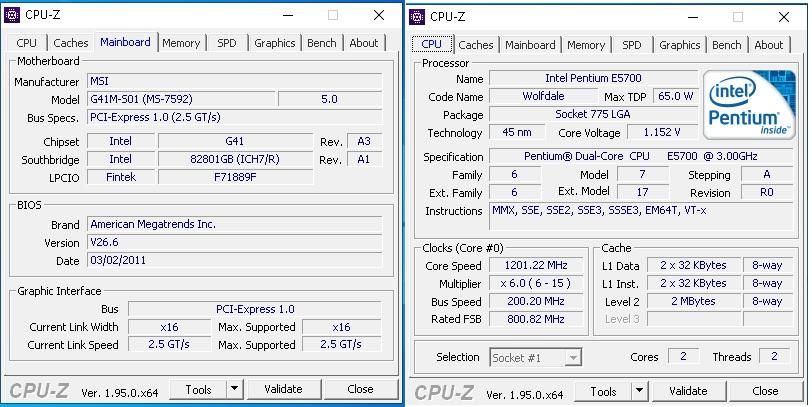Click the Ext. Model value 17
This screenshot has width=812, height=407.
tap(643, 192)
